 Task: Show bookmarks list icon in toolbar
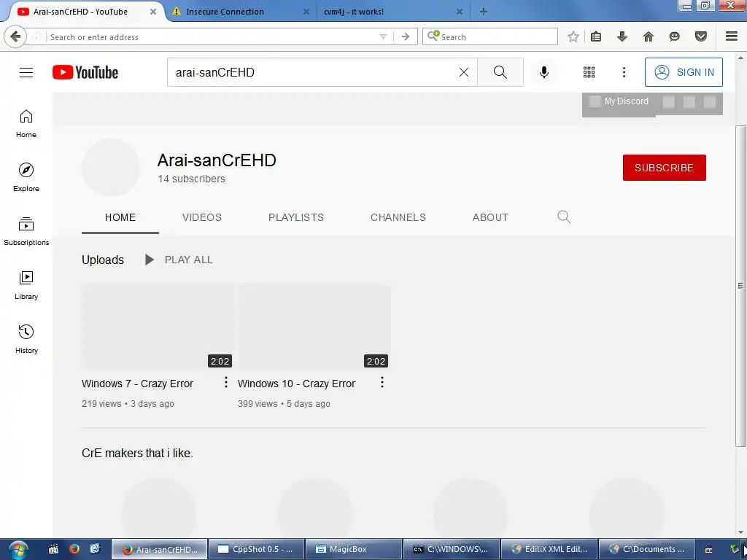[x=596, y=36]
